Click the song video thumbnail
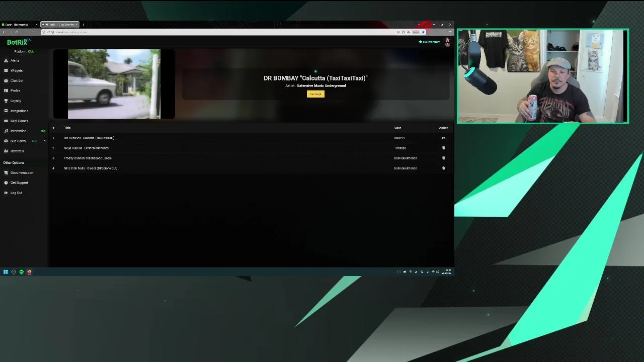 (114, 84)
